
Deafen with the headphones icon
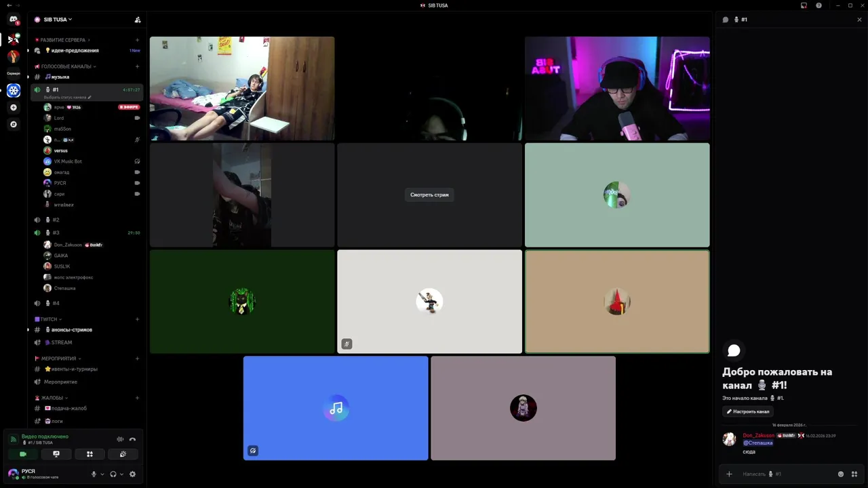click(113, 474)
